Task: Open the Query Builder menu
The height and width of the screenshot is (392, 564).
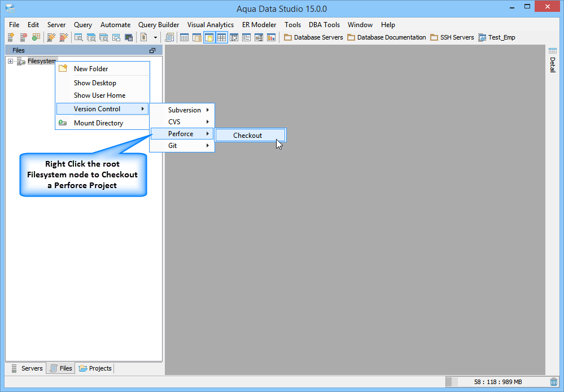Action: (159, 25)
